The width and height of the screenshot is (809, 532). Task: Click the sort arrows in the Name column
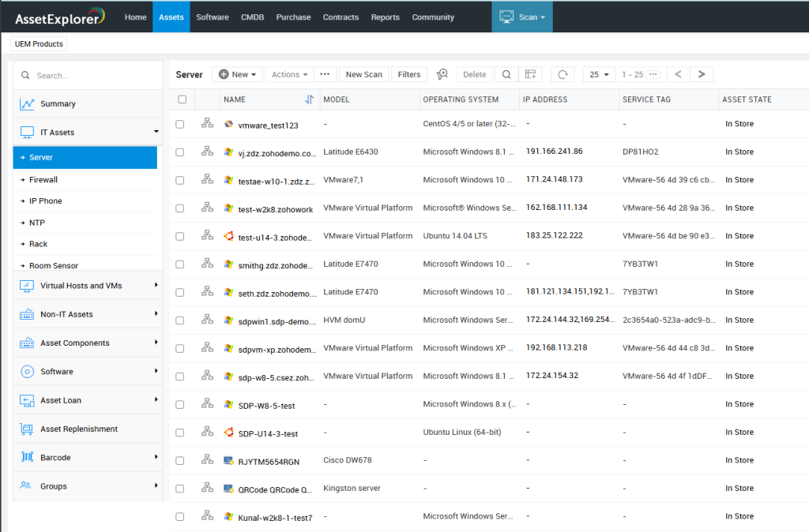coord(309,99)
